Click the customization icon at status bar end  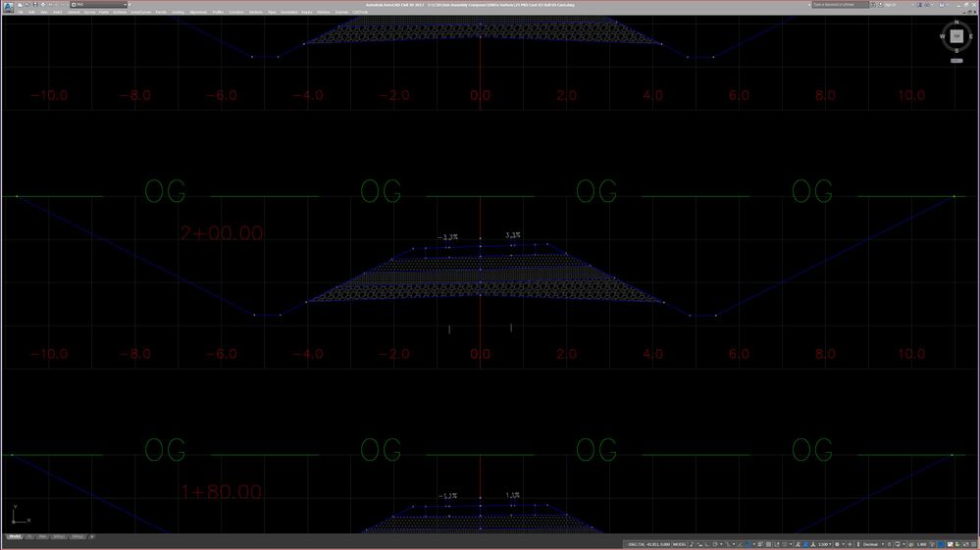point(976,544)
